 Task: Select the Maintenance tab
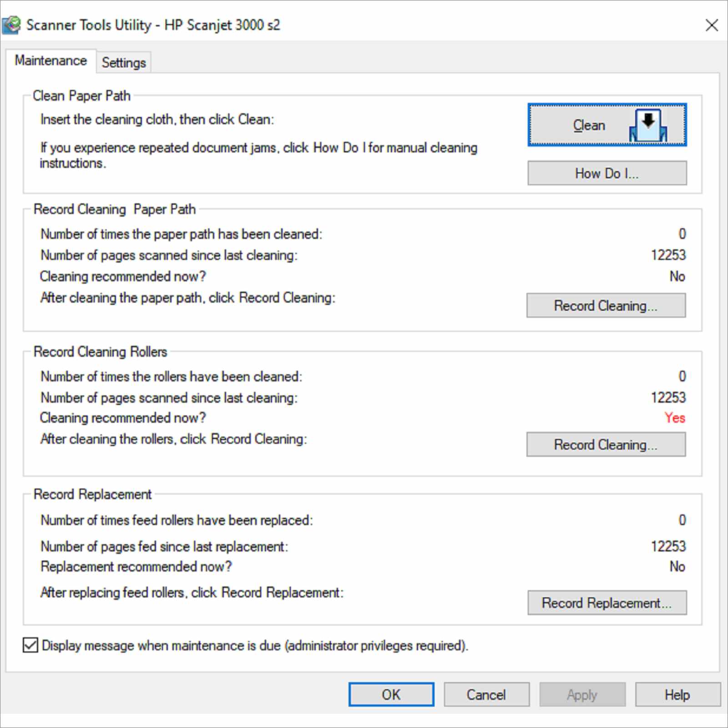click(51, 61)
